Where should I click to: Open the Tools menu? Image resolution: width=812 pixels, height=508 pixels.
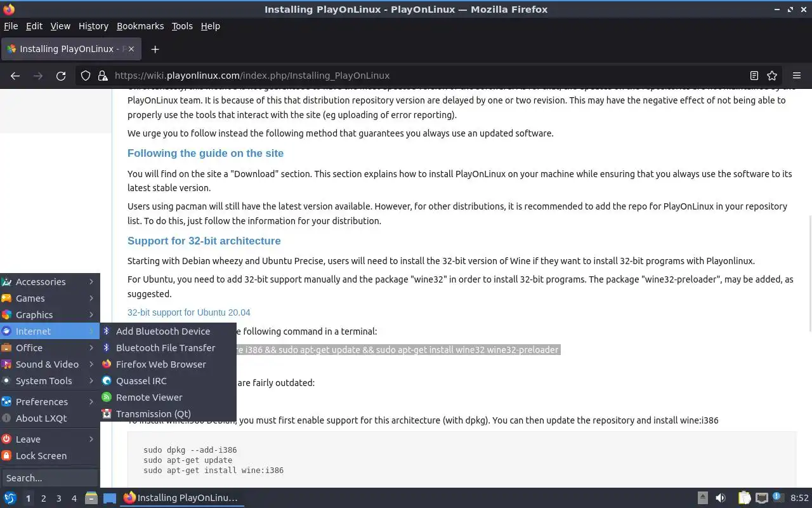coord(182,26)
